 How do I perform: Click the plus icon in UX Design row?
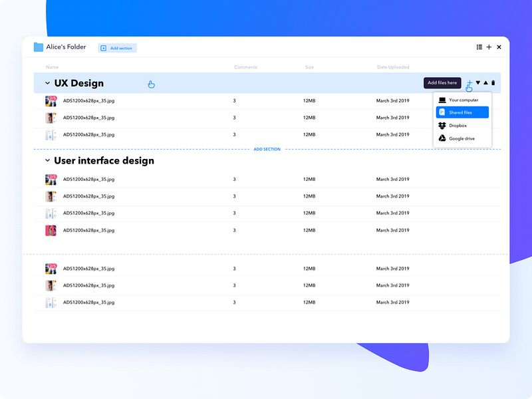[x=469, y=82]
